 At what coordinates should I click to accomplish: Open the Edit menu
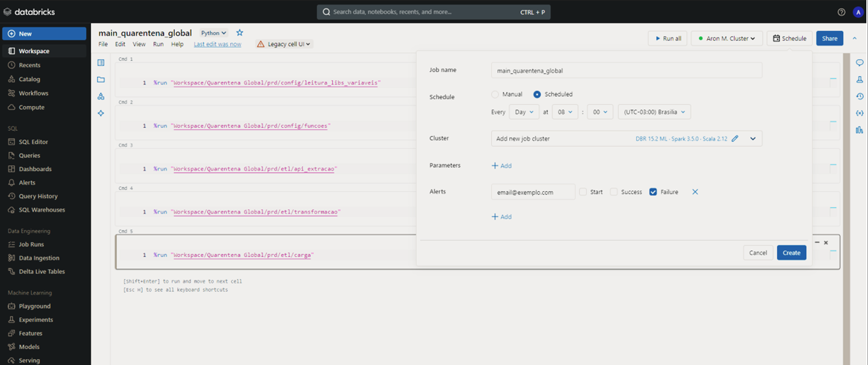tap(120, 44)
